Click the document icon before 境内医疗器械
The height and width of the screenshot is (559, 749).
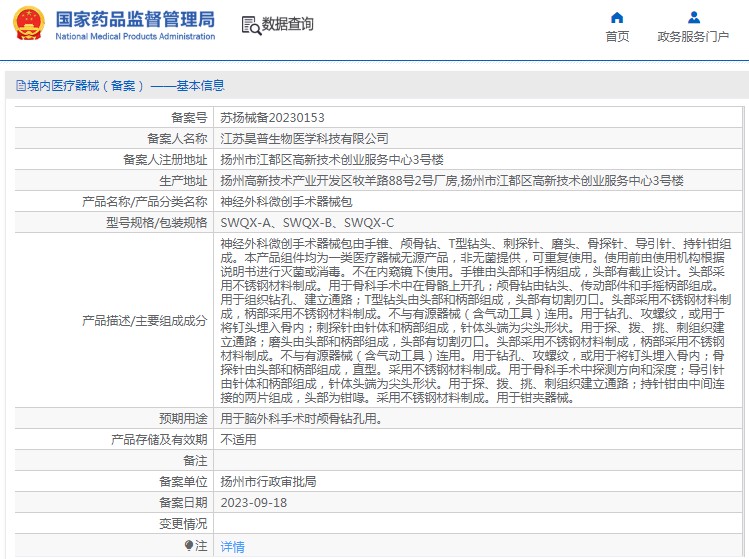(x=21, y=86)
